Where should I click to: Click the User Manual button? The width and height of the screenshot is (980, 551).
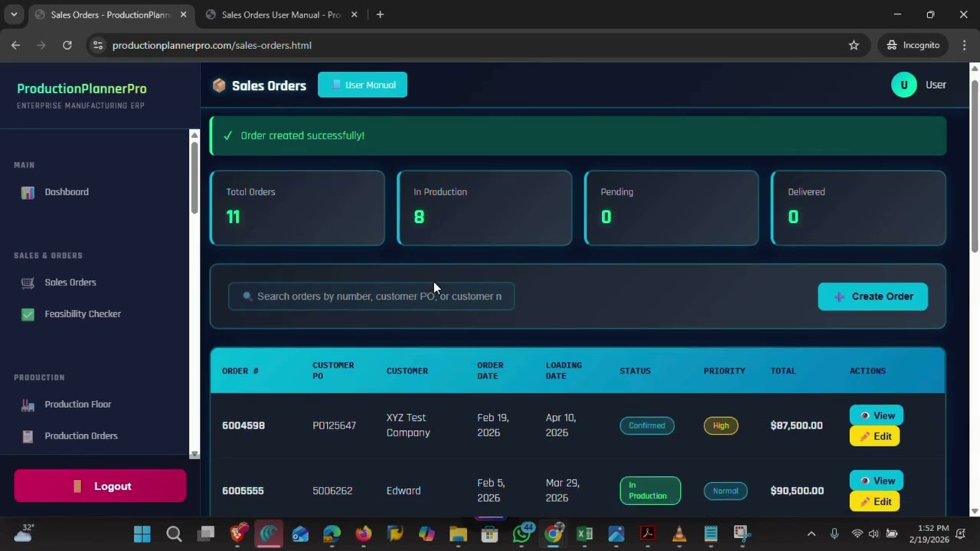(x=362, y=85)
